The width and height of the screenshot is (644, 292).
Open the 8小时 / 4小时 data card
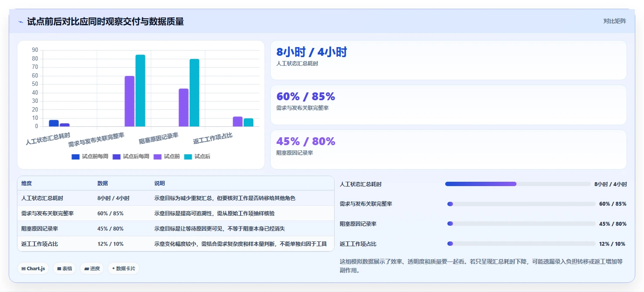[449, 60]
